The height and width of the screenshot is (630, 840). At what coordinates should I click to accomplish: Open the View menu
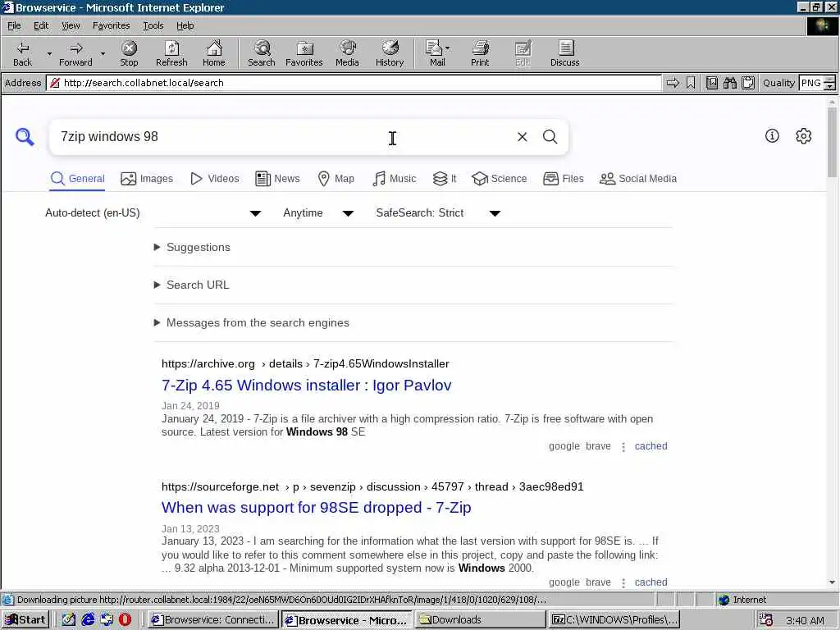(71, 25)
